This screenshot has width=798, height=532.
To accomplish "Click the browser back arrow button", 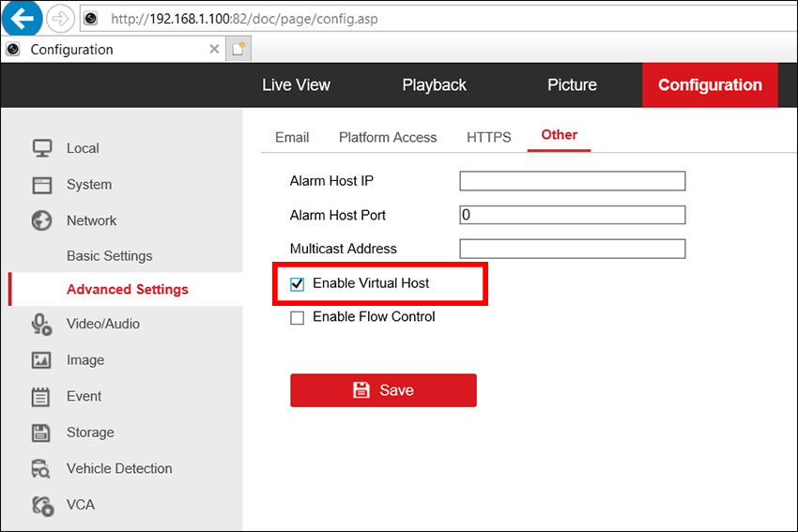I will 22,19.
